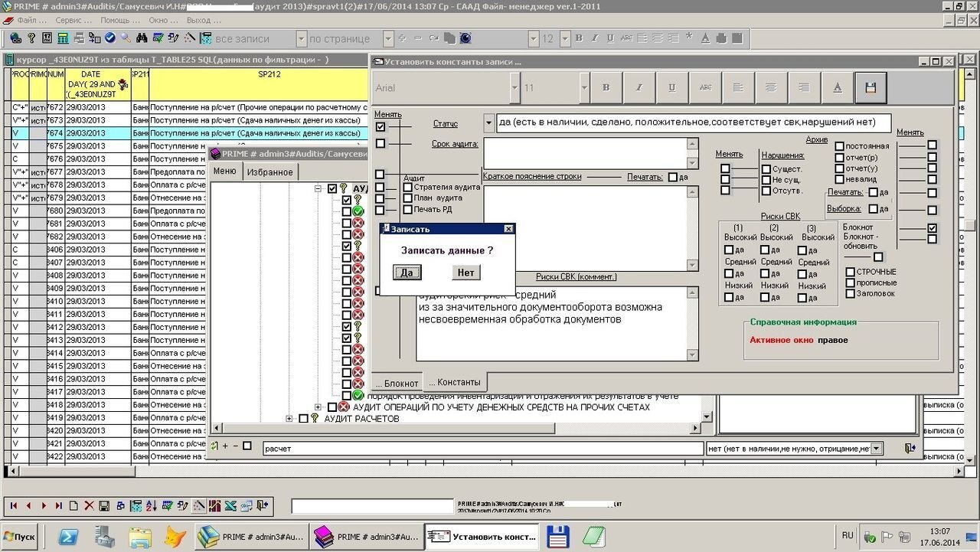Check the Заголовок checkbox

pyautogui.click(x=851, y=293)
